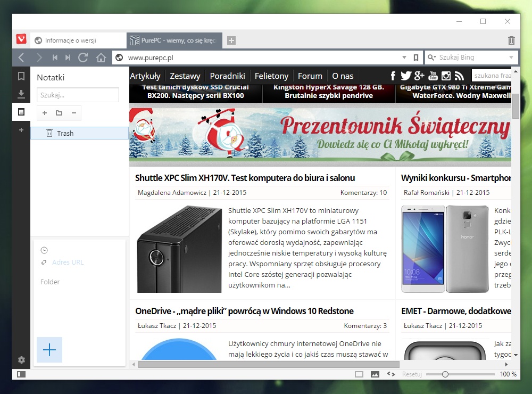Click the zoom slider handle
The image size is (532, 394).
(x=445, y=374)
